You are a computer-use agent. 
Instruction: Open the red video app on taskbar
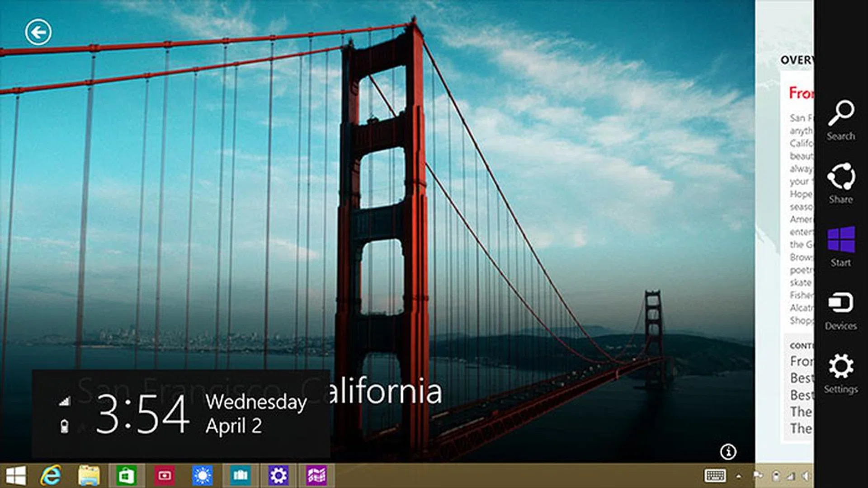(x=165, y=476)
